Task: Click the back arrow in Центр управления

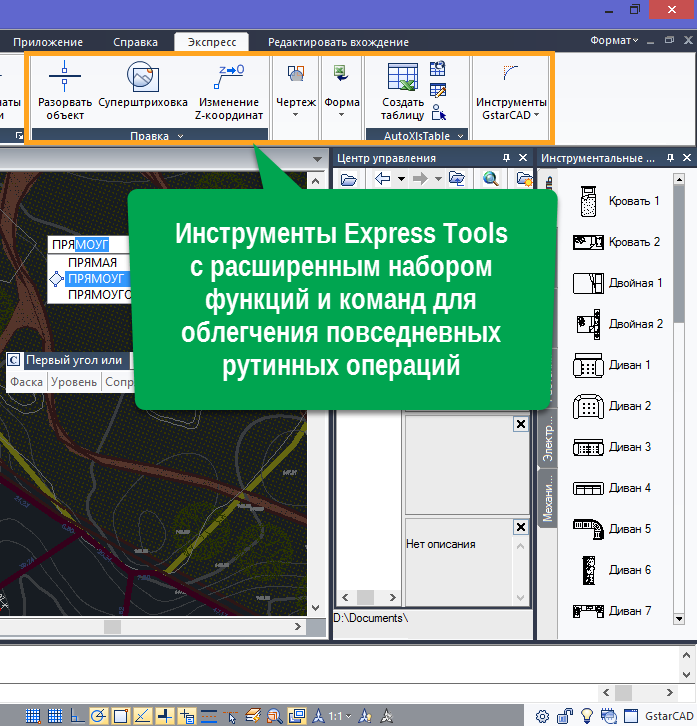Action: pyautogui.click(x=383, y=179)
